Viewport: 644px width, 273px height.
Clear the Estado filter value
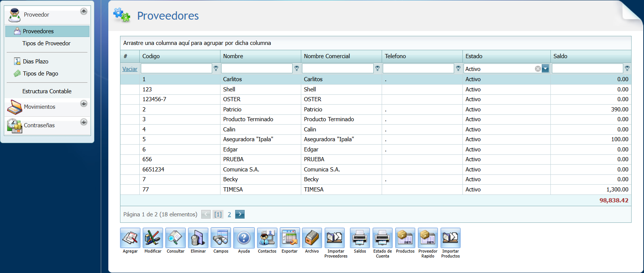(538, 69)
